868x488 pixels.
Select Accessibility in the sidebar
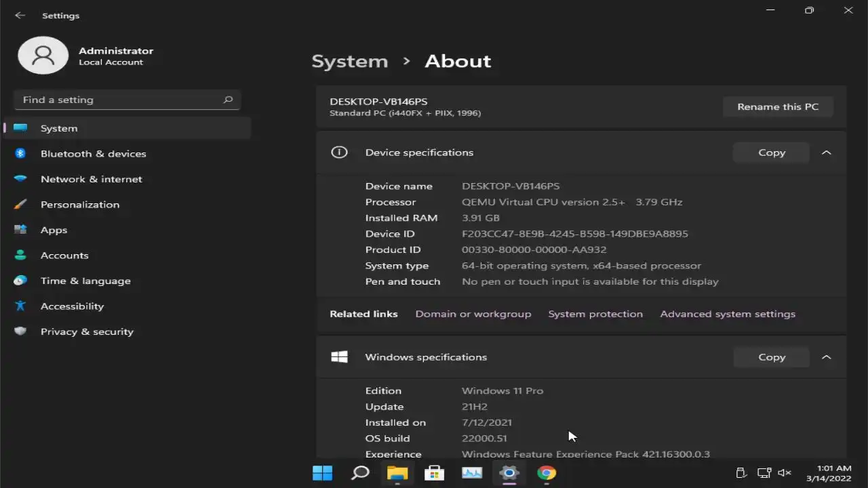(x=127, y=306)
